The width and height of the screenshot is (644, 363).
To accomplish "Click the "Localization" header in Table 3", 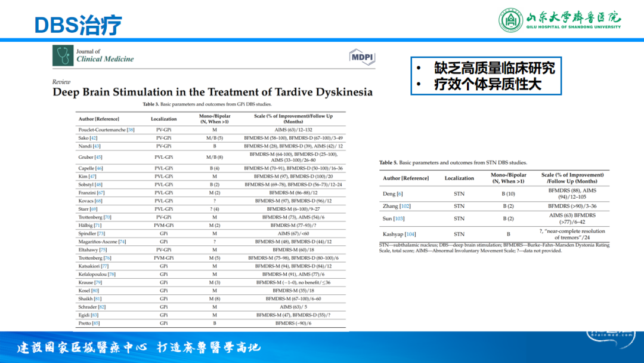I will [x=163, y=119].
